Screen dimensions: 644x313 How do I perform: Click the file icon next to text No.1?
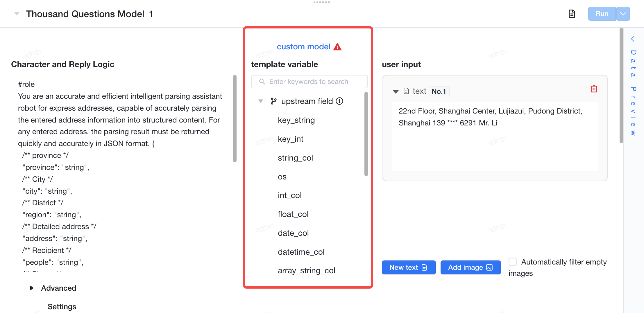pyautogui.click(x=406, y=91)
